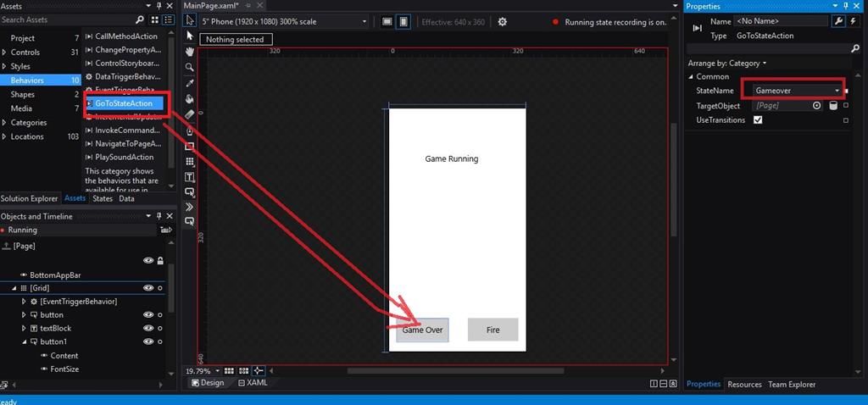Select the Selection arrow tool
The height and width of the screenshot is (405, 868).
pos(190,21)
